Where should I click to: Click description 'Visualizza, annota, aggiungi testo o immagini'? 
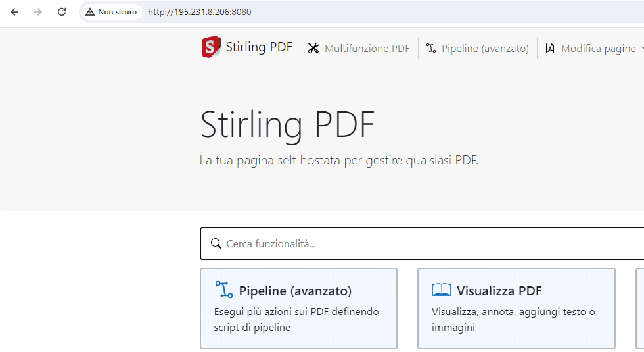click(x=513, y=320)
